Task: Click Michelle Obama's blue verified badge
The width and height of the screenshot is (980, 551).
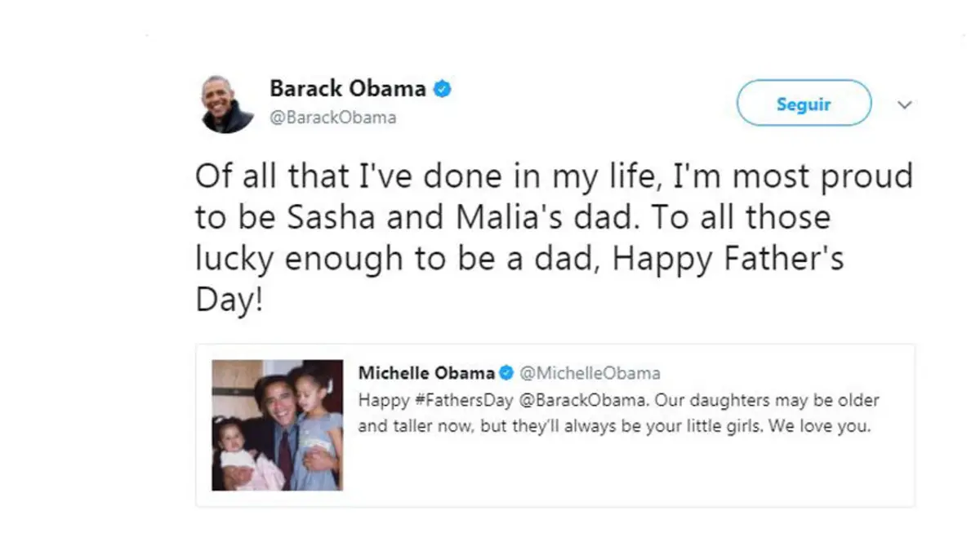Action: click(506, 374)
